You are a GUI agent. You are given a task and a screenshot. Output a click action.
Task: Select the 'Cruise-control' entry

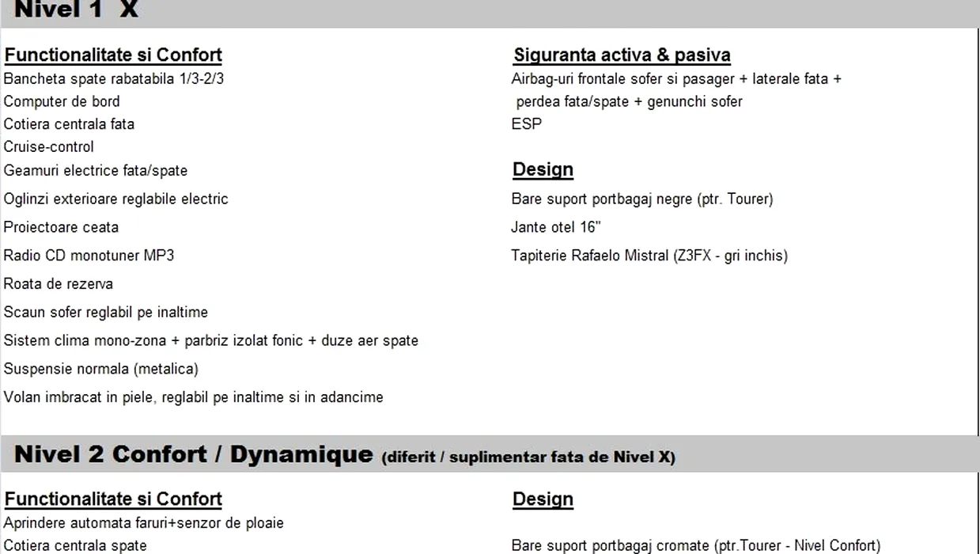48,147
